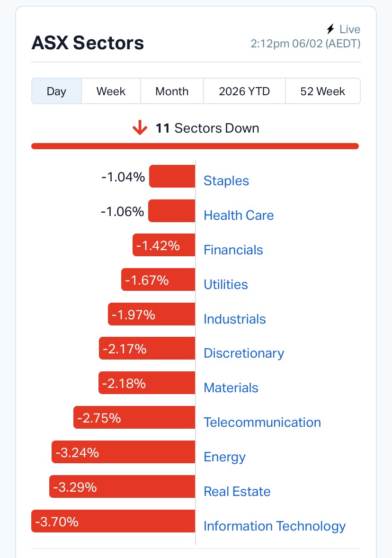
Task: Open the 2026 YTD tab
Action: (x=244, y=91)
